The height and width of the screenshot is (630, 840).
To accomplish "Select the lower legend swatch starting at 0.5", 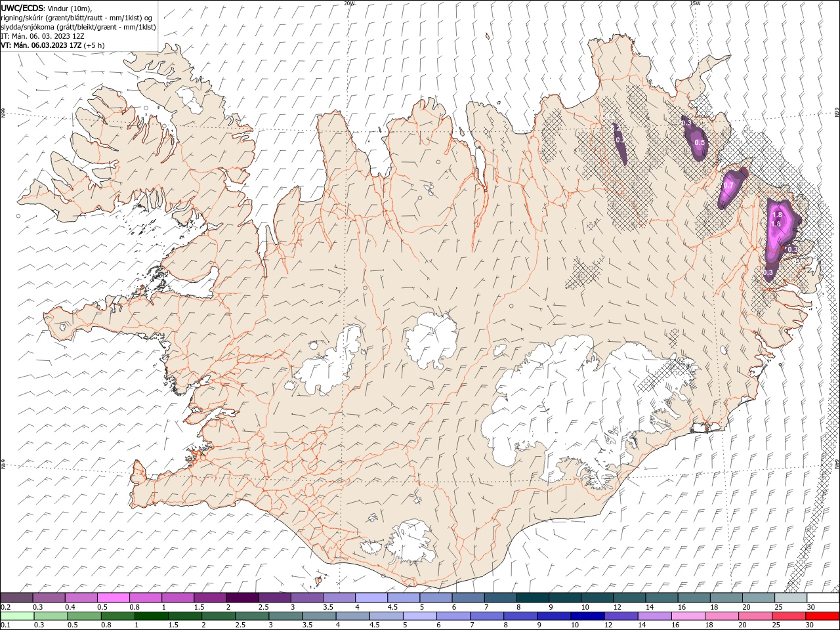I will [x=85, y=616].
